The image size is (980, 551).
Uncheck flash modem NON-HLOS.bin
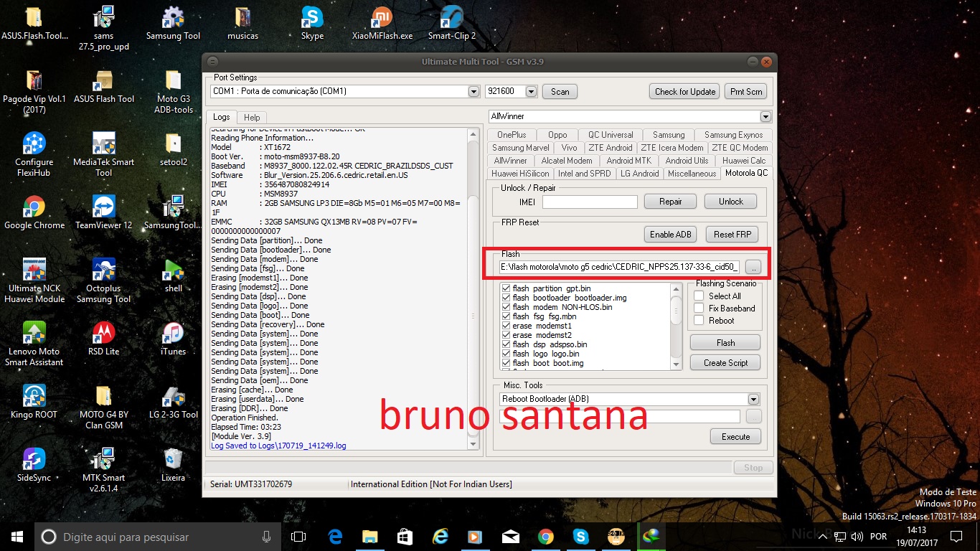507,307
